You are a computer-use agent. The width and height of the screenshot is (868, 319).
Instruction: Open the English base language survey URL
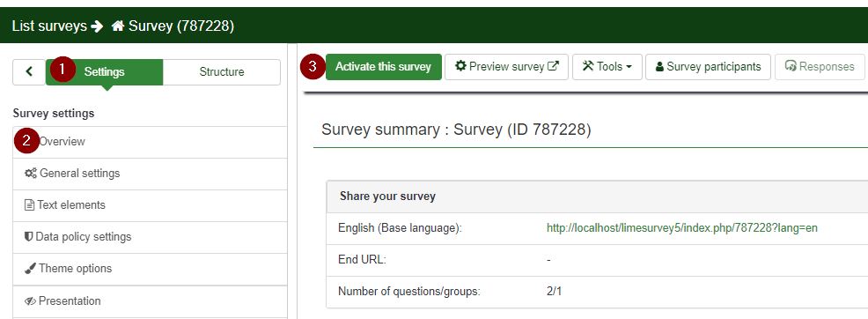point(682,228)
